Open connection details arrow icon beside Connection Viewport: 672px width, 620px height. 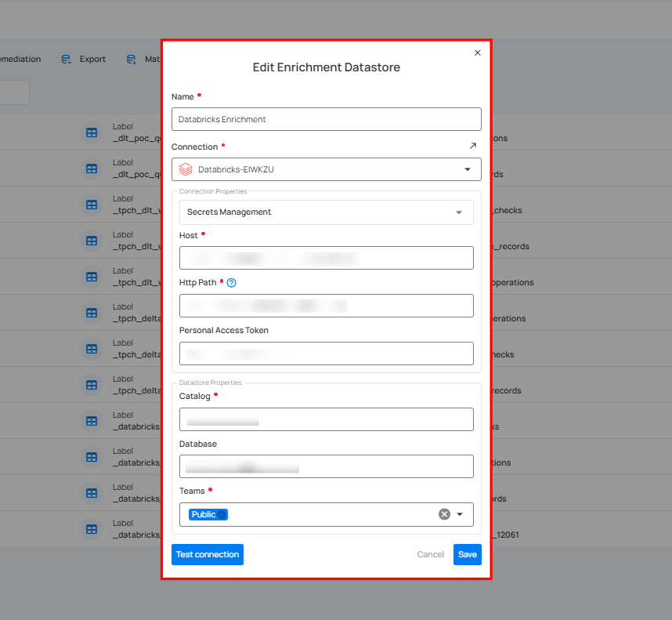click(x=473, y=146)
